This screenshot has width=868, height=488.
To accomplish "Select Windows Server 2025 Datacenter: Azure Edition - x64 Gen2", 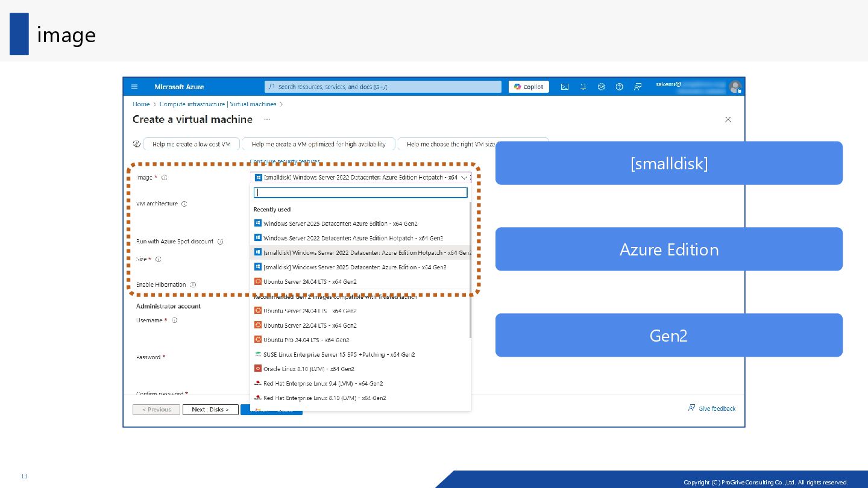I will click(x=360, y=224).
